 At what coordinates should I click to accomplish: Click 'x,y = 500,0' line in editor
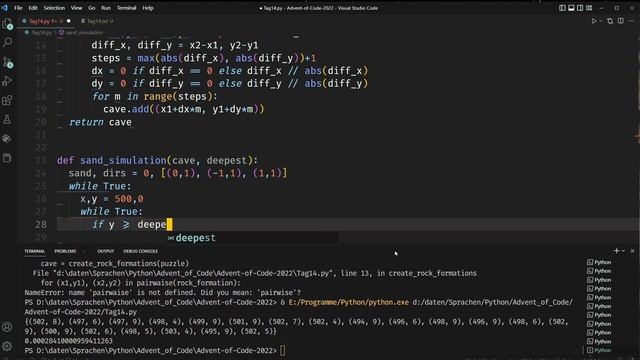tap(112, 199)
